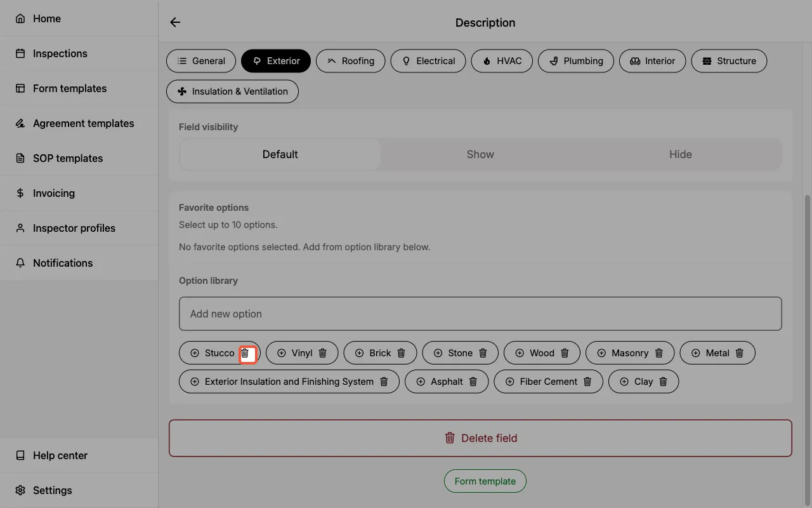The image size is (812, 508).
Task: Delete the Stucco option using its trash icon
Action: click(x=246, y=352)
